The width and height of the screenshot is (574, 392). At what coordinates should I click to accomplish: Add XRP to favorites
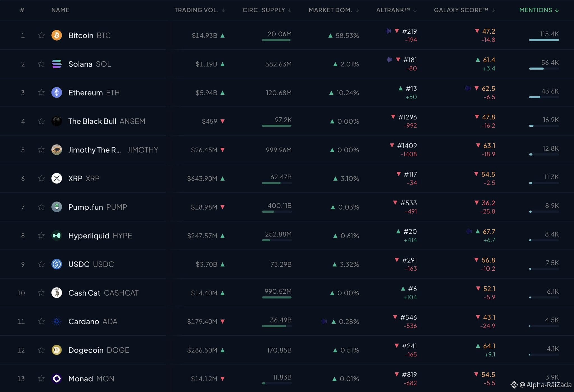point(41,178)
